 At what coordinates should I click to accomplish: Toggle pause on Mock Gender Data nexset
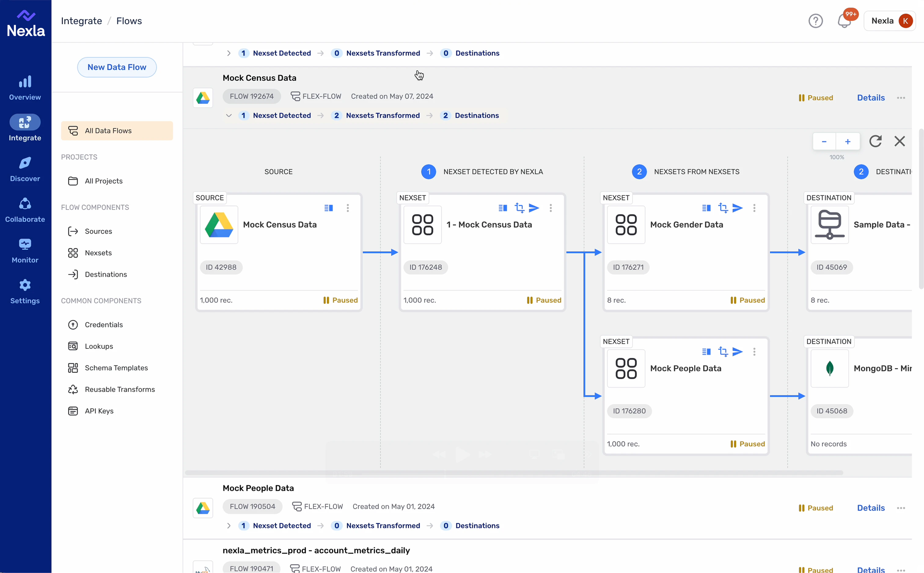pyautogui.click(x=747, y=300)
